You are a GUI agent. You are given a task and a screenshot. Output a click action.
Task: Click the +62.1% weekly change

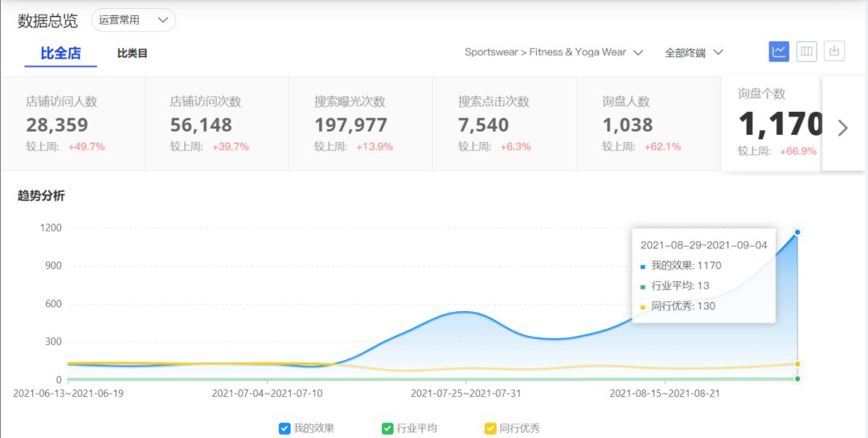662,147
